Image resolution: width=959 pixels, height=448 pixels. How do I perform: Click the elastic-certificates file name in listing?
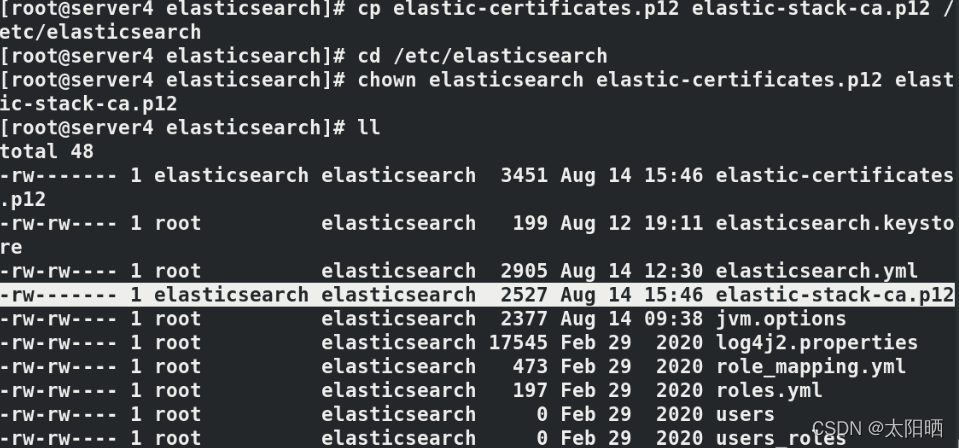click(x=835, y=175)
